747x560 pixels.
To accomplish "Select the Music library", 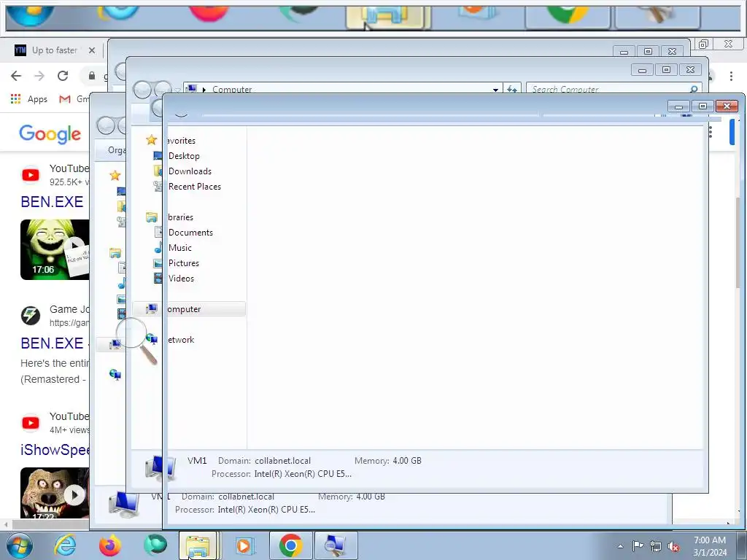I will (179, 248).
